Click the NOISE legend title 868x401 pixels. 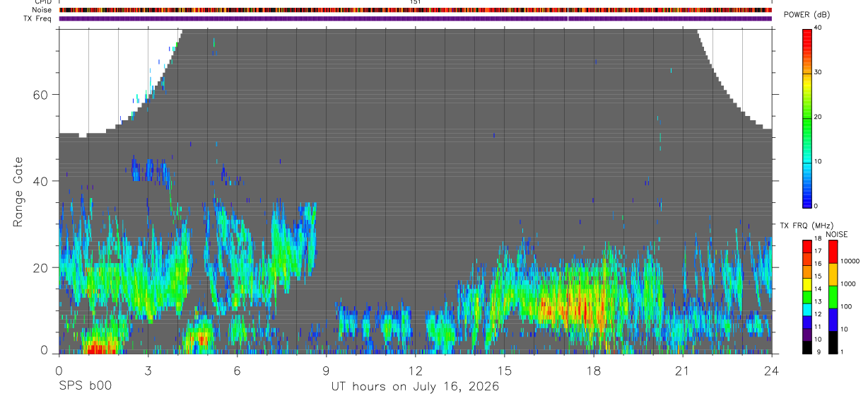pyautogui.click(x=837, y=234)
